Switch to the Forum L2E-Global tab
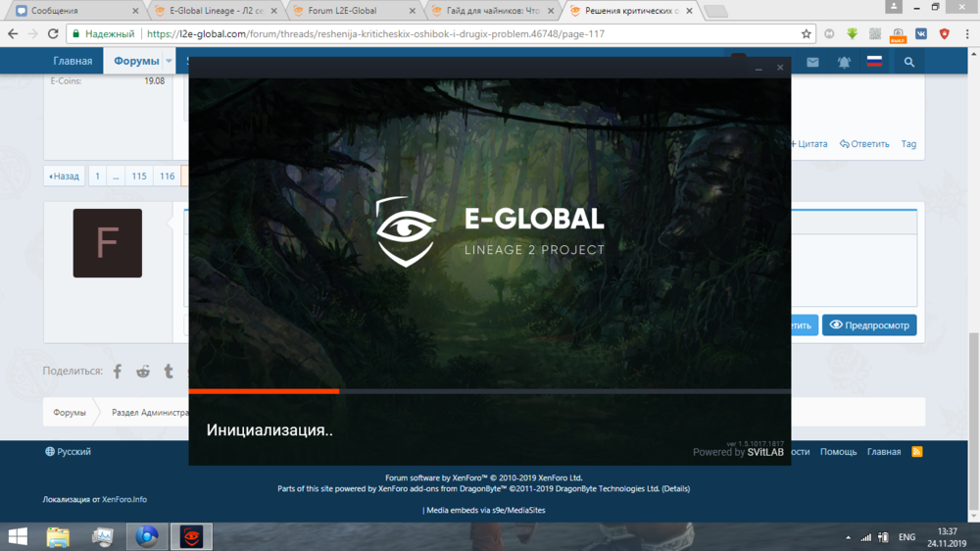The height and width of the screenshot is (551, 980). tap(343, 11)
